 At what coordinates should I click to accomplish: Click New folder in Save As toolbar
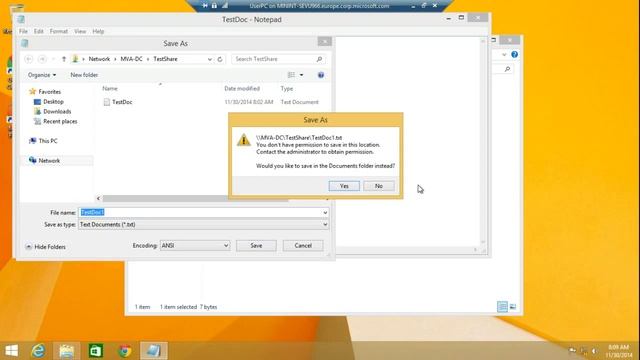coord(84,75)
